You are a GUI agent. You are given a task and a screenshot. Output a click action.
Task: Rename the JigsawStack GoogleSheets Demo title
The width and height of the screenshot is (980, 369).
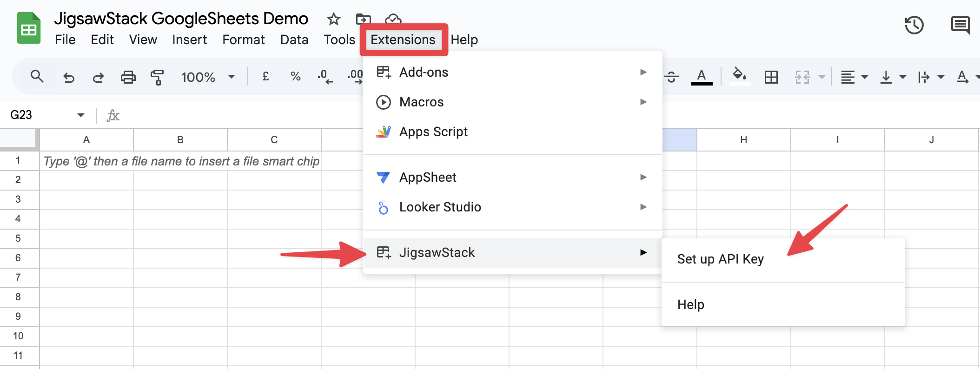pos(181,19)
